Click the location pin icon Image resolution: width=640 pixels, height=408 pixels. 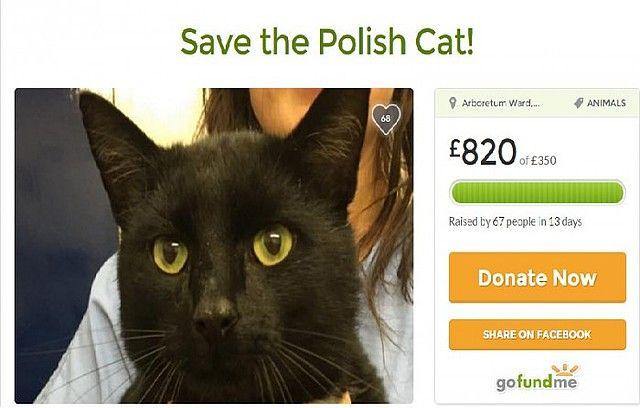click(x=452, y=103)
